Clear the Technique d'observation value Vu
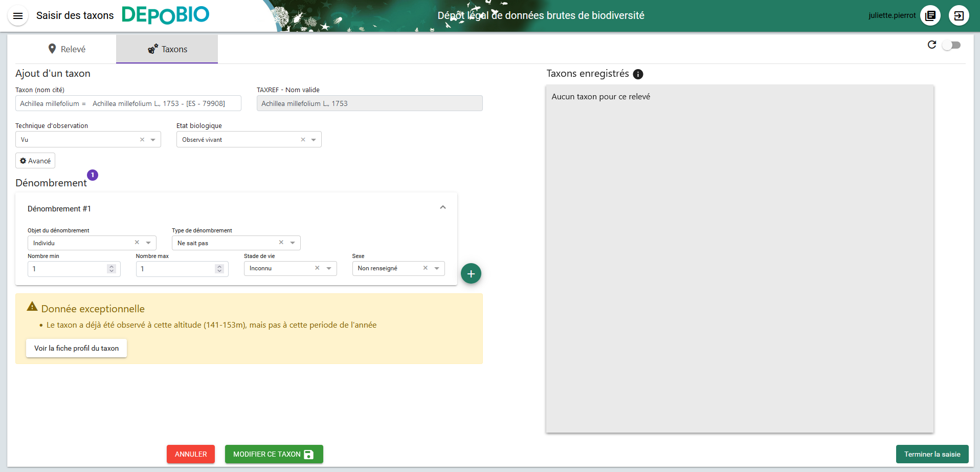 tap(142, 140)
